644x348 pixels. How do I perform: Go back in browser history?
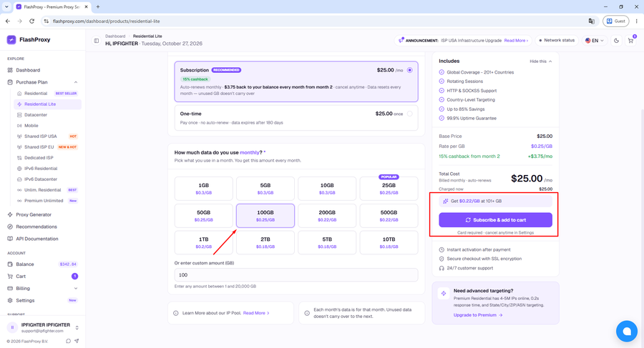click(x=8, y=21)
